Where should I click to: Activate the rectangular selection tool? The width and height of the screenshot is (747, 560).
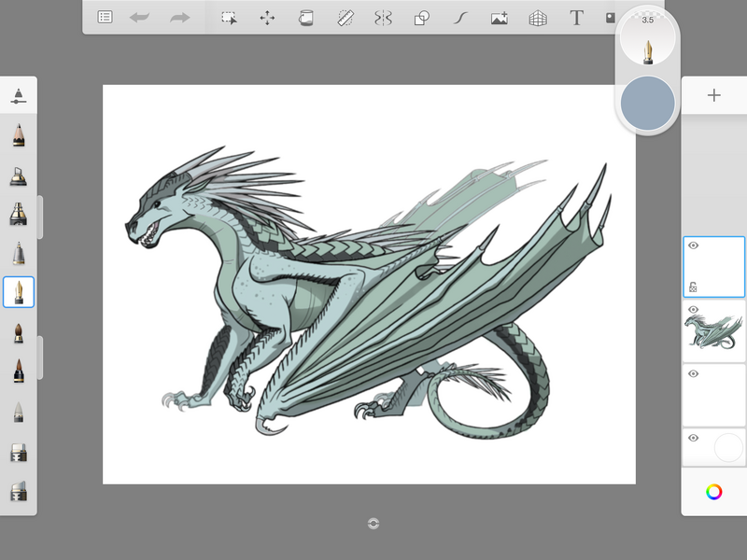(x=228, y=18)
